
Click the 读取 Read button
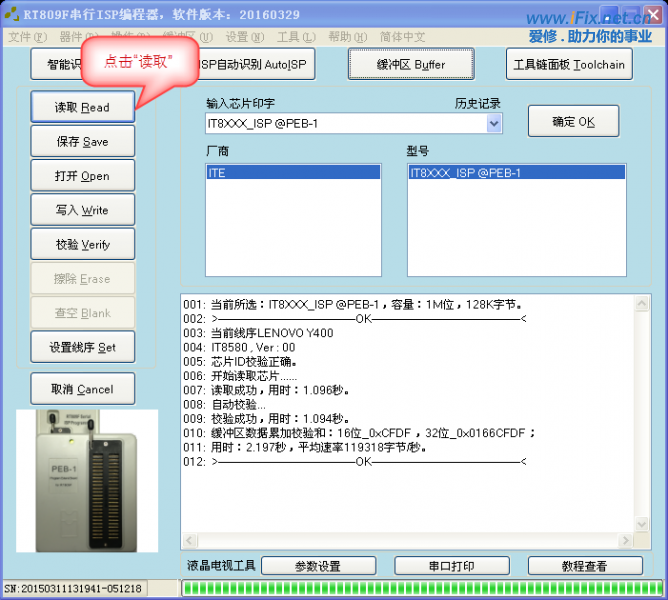(x=82, y=107)
